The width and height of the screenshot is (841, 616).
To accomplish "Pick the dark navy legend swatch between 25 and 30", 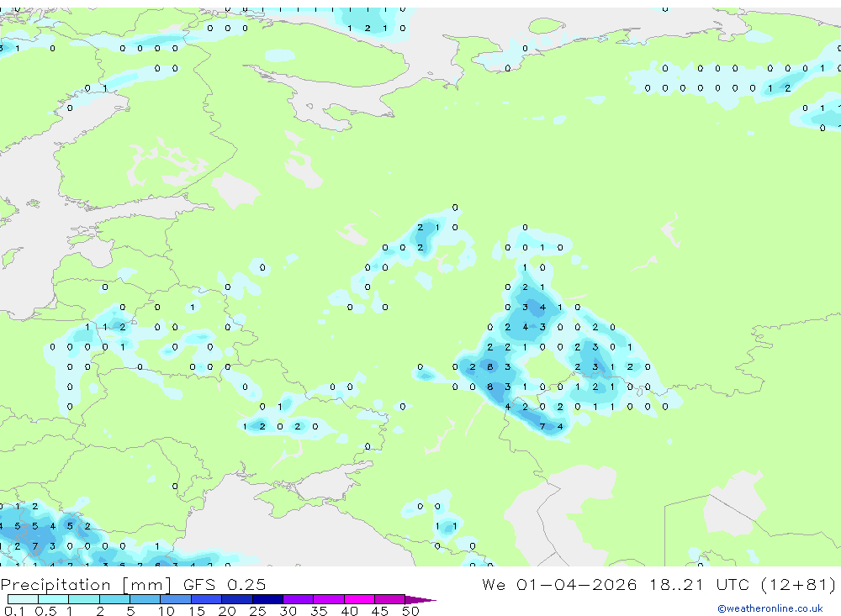I will pyautogui.click(x=267, y=599).
